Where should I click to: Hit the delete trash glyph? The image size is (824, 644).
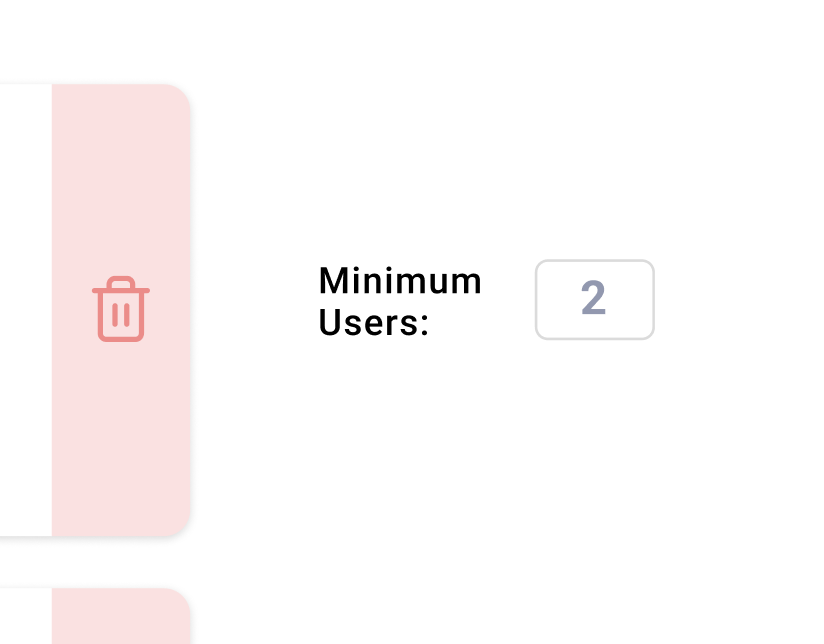(120, 309)
